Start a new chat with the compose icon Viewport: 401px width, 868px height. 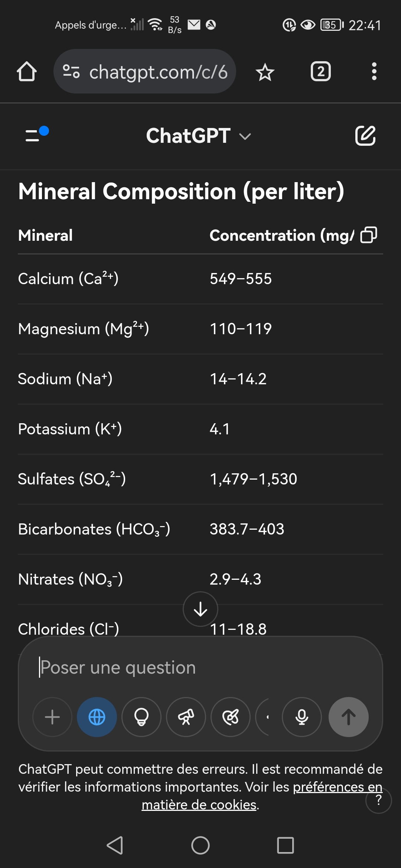pyautogui.click(x=365, y=135)
